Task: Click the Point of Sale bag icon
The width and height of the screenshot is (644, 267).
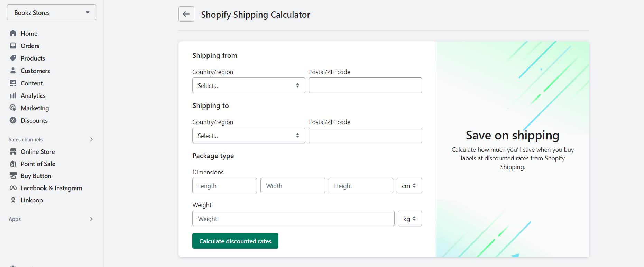Action: pos(13,164)
